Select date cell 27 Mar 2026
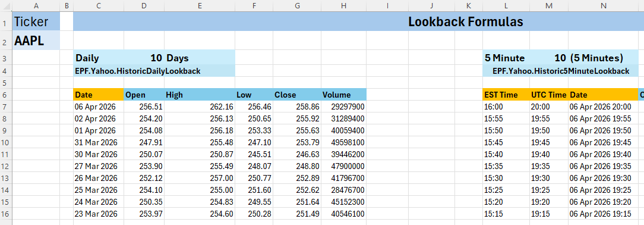This screenshot has height=225, width=644. [99, 167]
